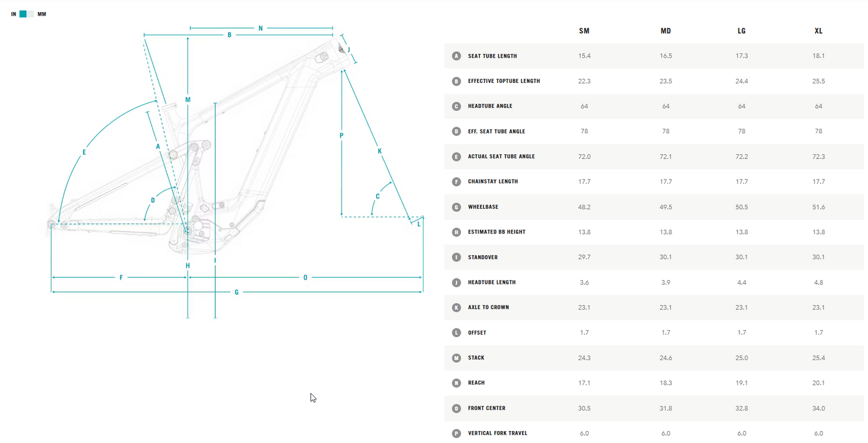This screenshot has width=868, height=443.
Task: Click the F badge beside Chainstay Length
Action: pos(457,181)
